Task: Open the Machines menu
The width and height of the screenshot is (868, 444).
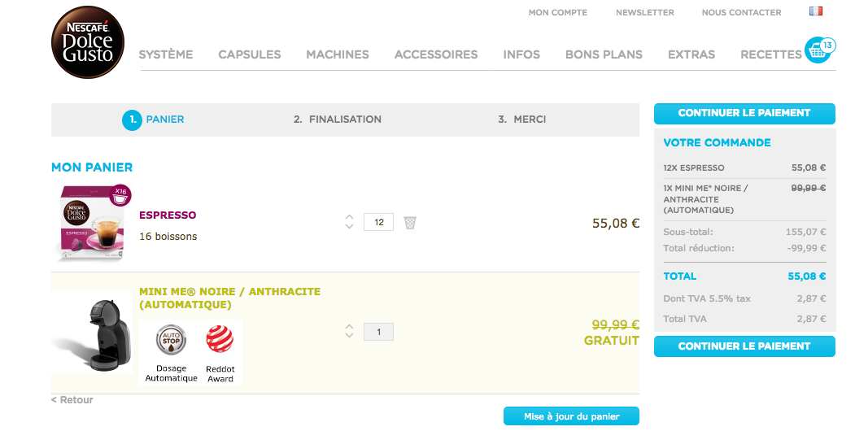Action: 337,54
